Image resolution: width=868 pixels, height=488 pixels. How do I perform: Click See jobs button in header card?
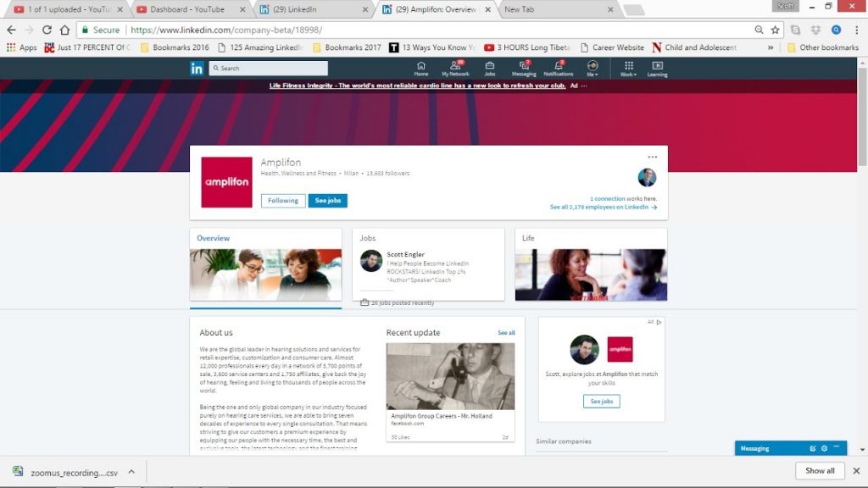point(328,200)
